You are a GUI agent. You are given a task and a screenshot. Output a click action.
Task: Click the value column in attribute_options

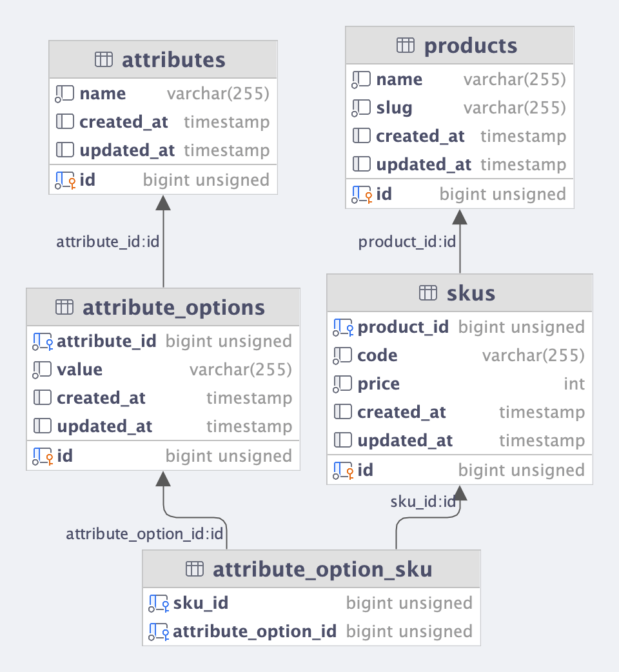point(79,370)
